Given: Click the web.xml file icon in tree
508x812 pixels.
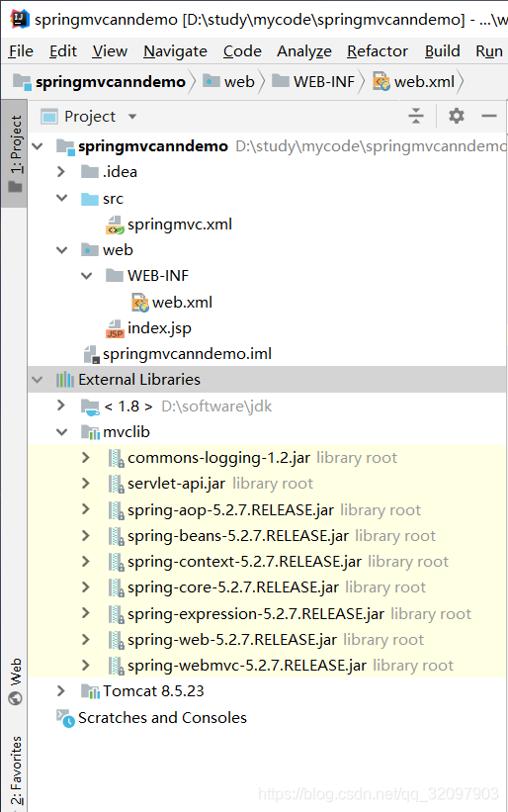Looking at the screenshot, I should [x=140, y=303].
